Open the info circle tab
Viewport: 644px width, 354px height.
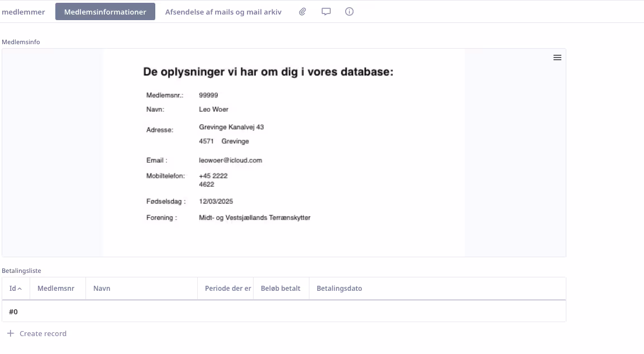coord(349,12)
